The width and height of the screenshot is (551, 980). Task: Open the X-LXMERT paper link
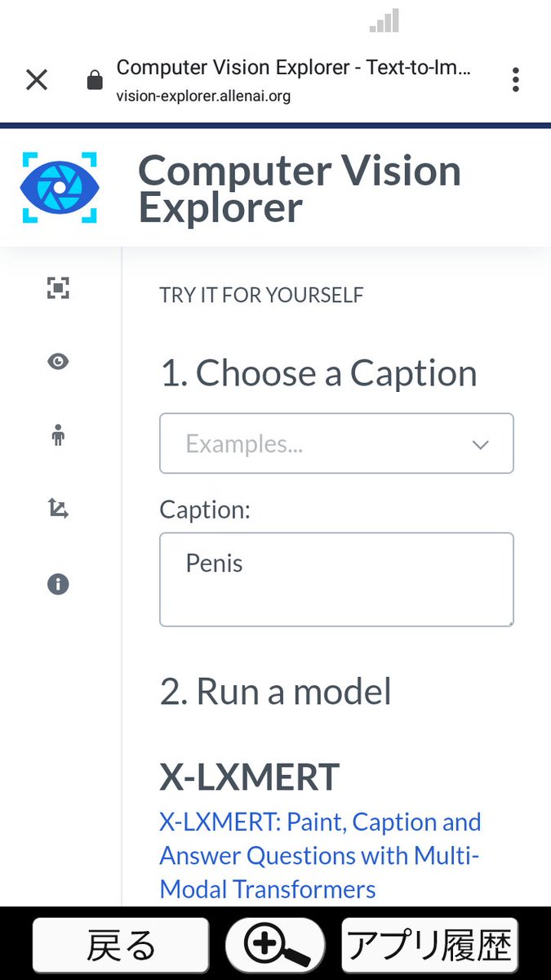click(x=320, y=855)
